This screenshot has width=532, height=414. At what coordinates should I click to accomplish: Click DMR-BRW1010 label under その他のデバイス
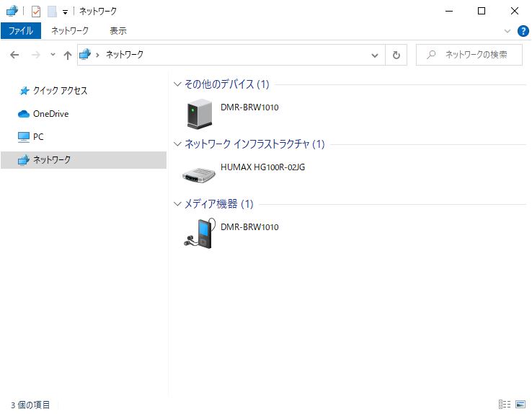[x=249, y=107]
